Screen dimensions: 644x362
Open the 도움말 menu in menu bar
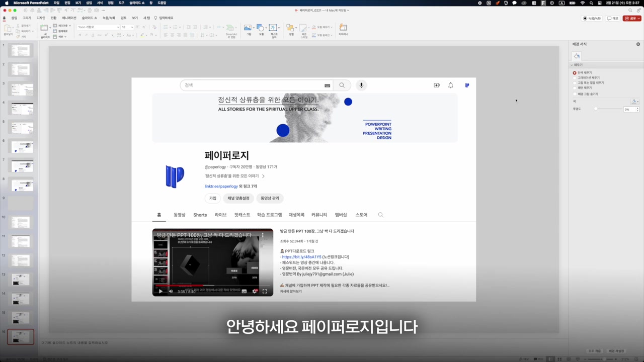click(x=162, y=3)
